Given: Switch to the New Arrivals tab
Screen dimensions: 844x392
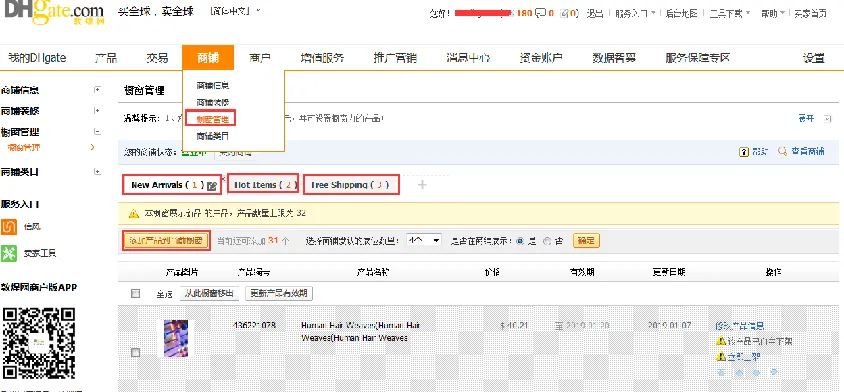Looking at the screenshot, I should point(172,185).
